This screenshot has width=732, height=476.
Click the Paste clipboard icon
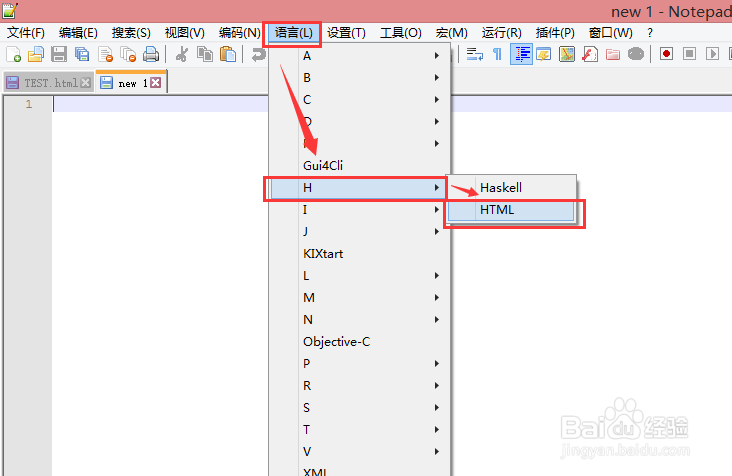228,55
